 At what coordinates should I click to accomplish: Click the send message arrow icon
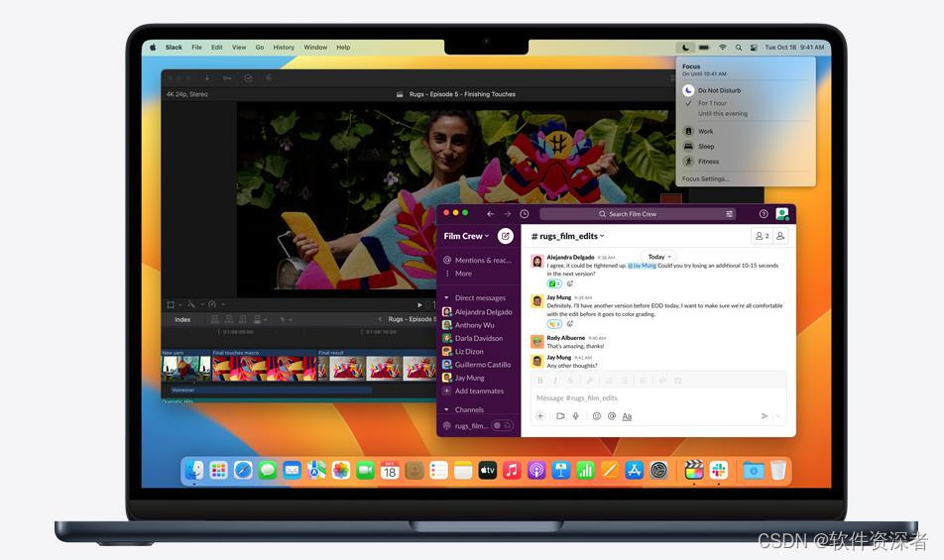tap(765, 415)
